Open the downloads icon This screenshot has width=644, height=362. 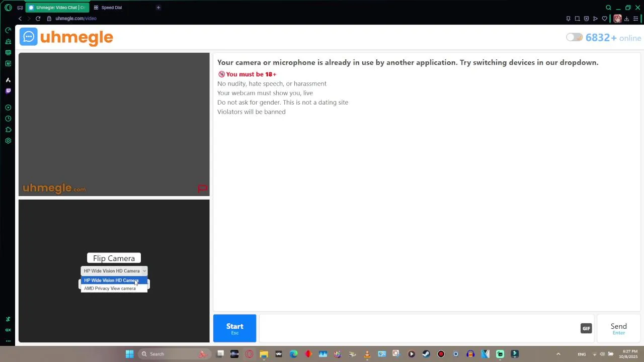point(626,19)
